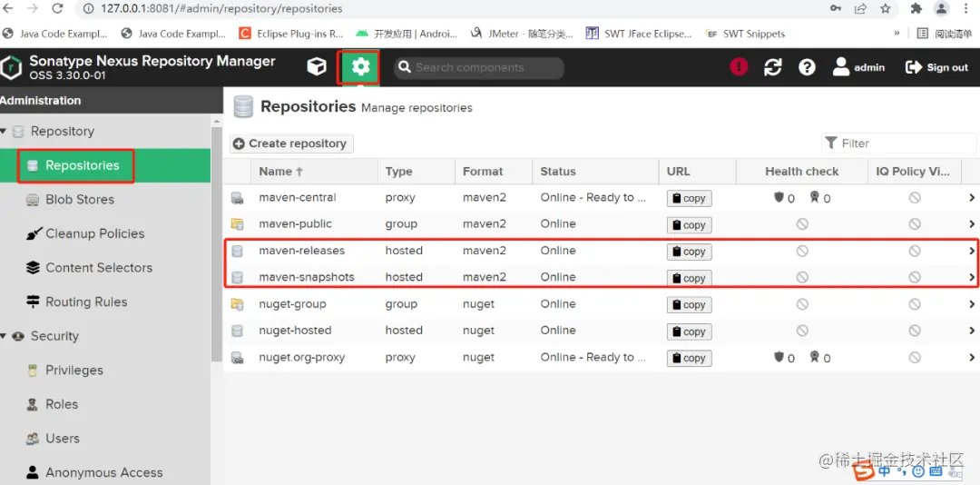Sort by the Type column header

pyautogui.click(x=416, y=172)
